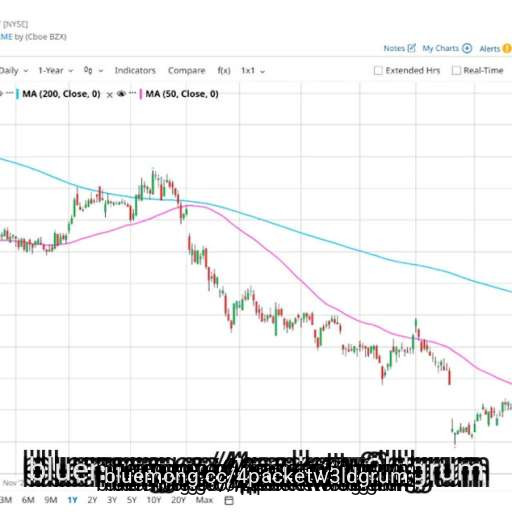Open the custom date range calendar
The width and height of the screenshot is (512, 512).
pyautogui.click(x=229, y=500)
